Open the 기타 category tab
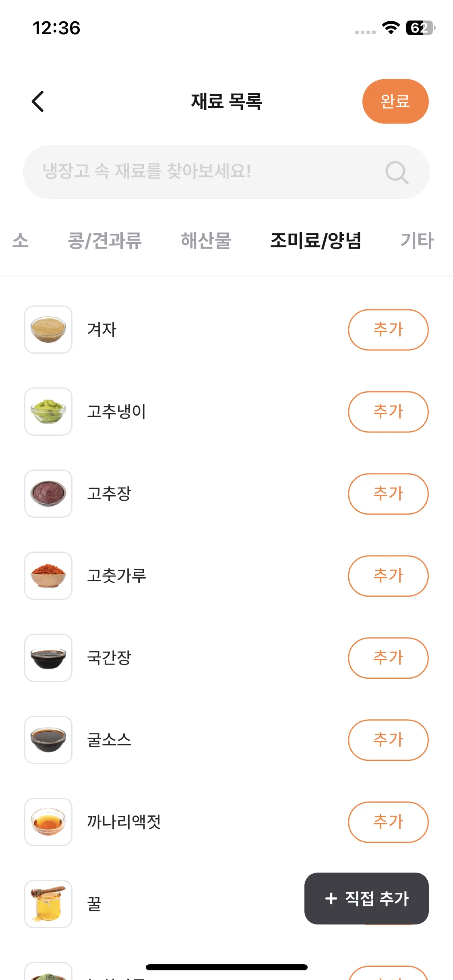The width and height of the screenshot is (453, 980). [x=417, y=241]
